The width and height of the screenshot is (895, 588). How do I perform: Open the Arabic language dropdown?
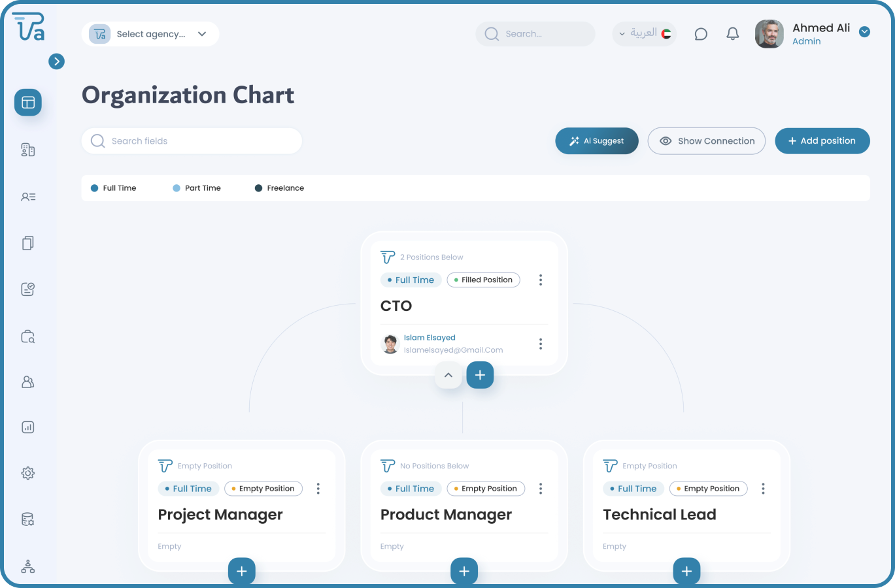(x=644, y=34)
